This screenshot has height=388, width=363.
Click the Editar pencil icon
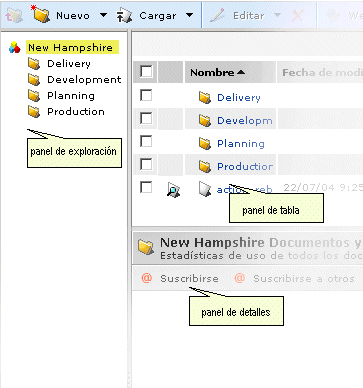pyautogui.click(x=217, y=15)
